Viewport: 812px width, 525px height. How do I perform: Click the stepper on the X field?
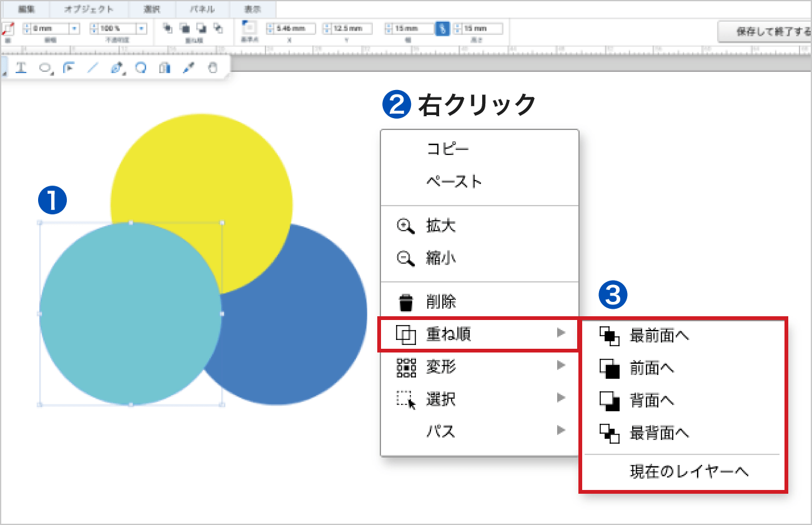click(270, 29)
